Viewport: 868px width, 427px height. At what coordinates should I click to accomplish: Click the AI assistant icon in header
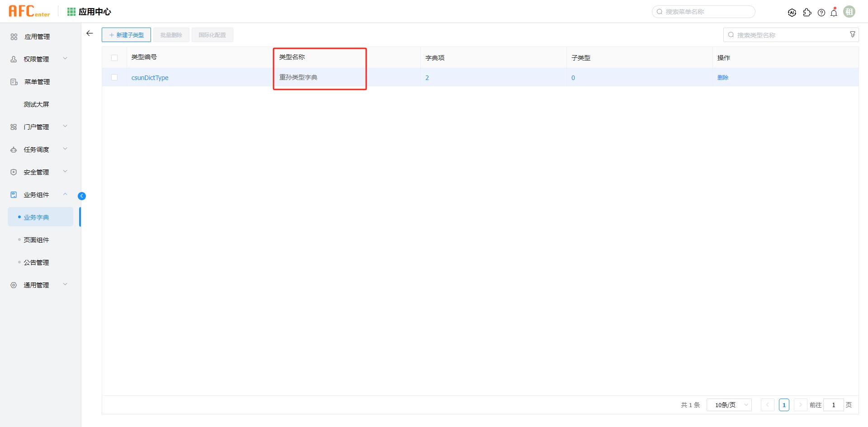click(x=792, y=13)
